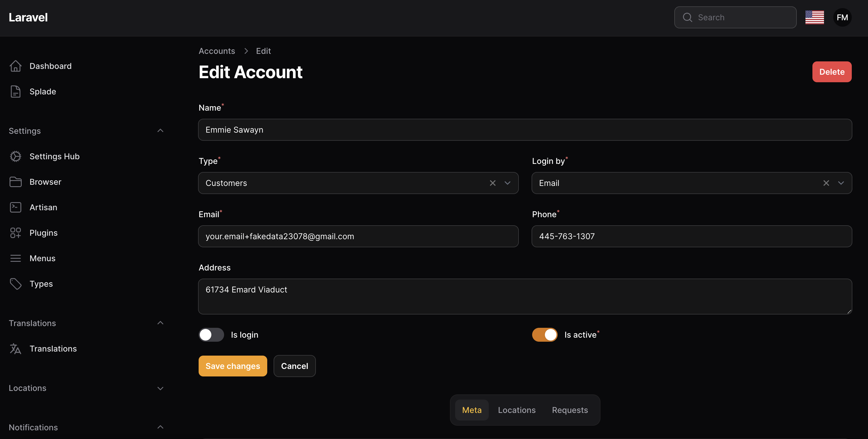Switch to the Locations tab
The width and height of the screenshot is (868, 439).
point(517,410)
